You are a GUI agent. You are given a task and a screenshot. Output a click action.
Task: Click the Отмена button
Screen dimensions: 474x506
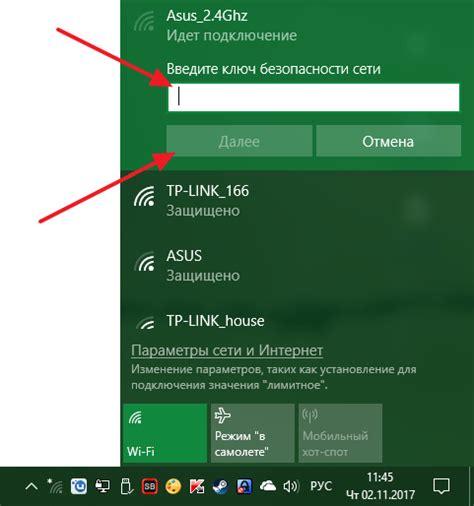(389, 141)
